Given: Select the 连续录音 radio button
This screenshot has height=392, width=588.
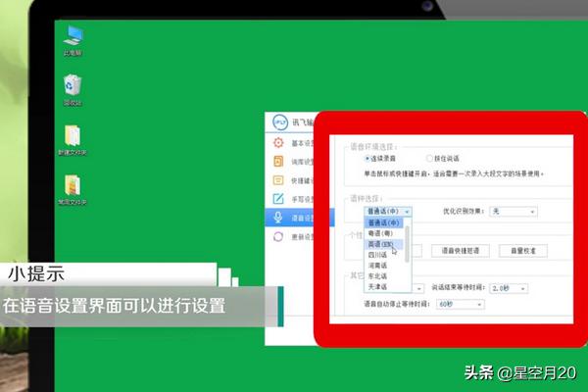Looking at the screenshot, I should 367,157.
